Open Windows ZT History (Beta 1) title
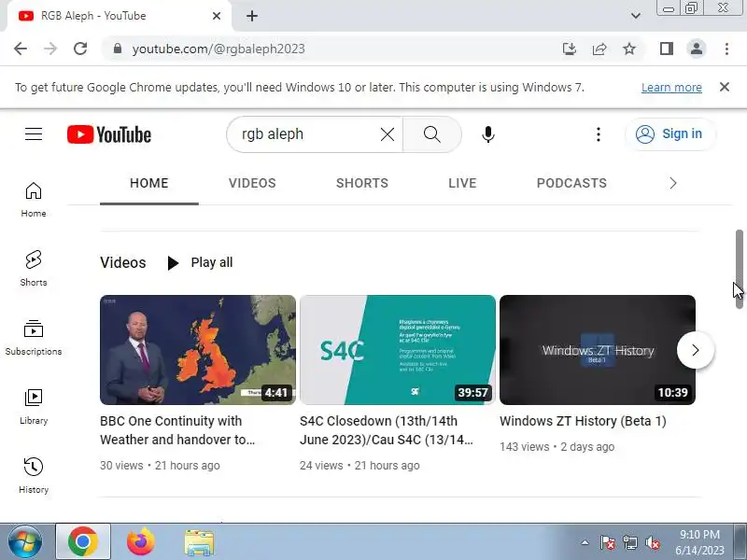 [583, 422]
